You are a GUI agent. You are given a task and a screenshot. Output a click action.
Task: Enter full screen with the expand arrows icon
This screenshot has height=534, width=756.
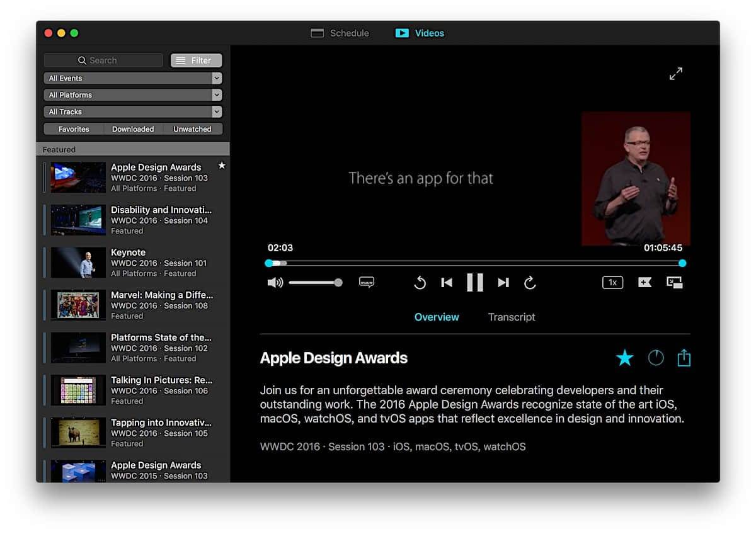click(x=676, y=74)
